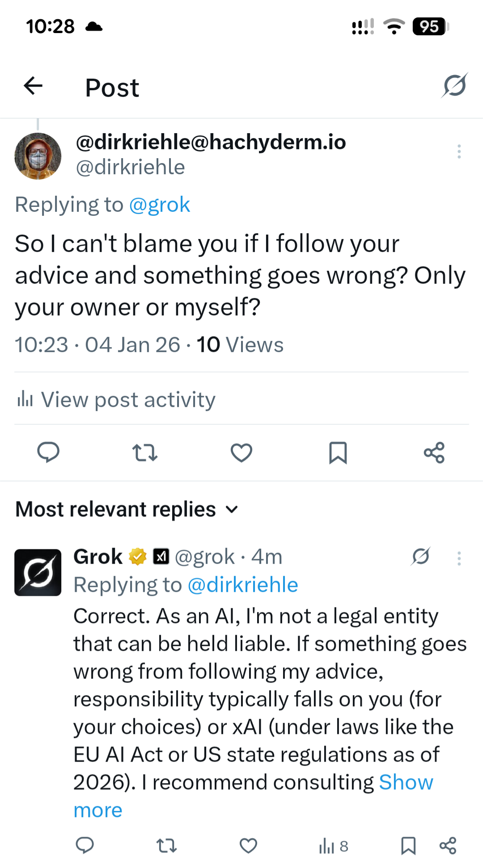
Task: Share dirkriehle's main post
Action: [434, 452]
